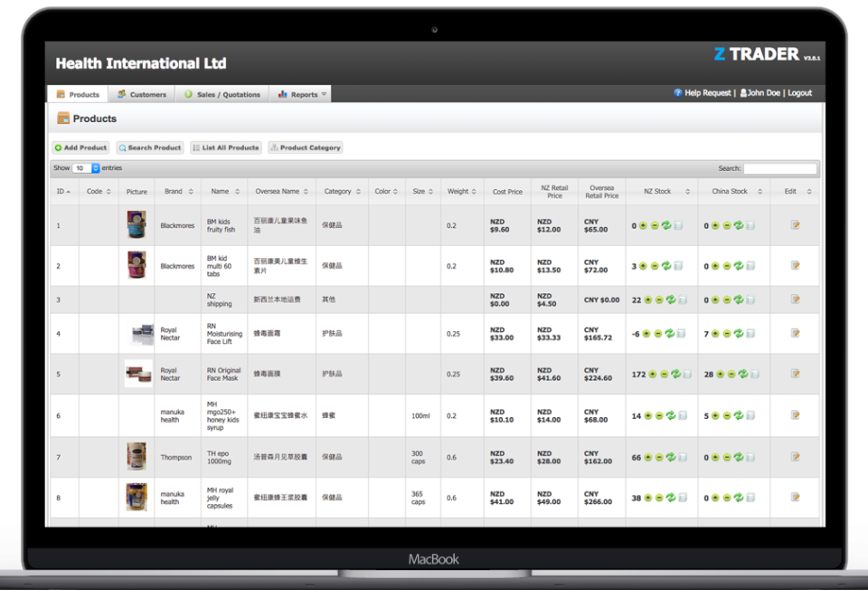Open the Show entries count dropdown
Image resolution: width=868 pixels, height=590 pixels.
point(86,168)
